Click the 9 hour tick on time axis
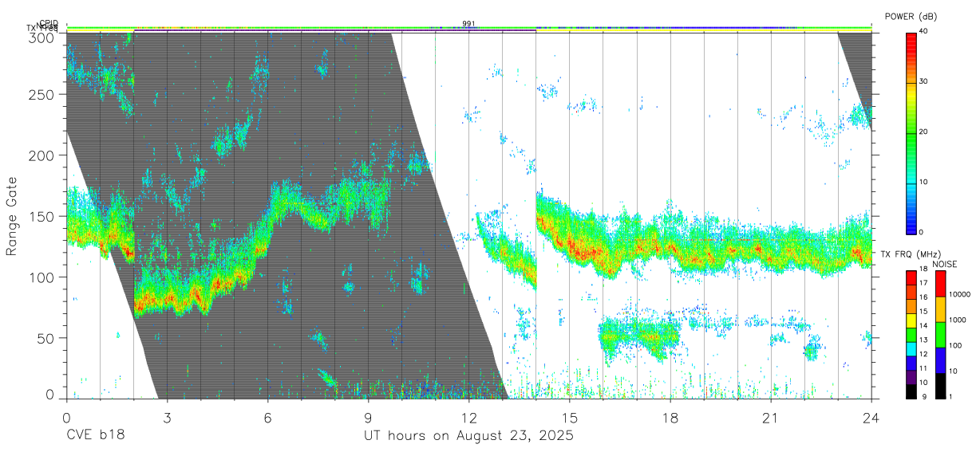Viewport: 980px width, 452px height. pos(368,417)
